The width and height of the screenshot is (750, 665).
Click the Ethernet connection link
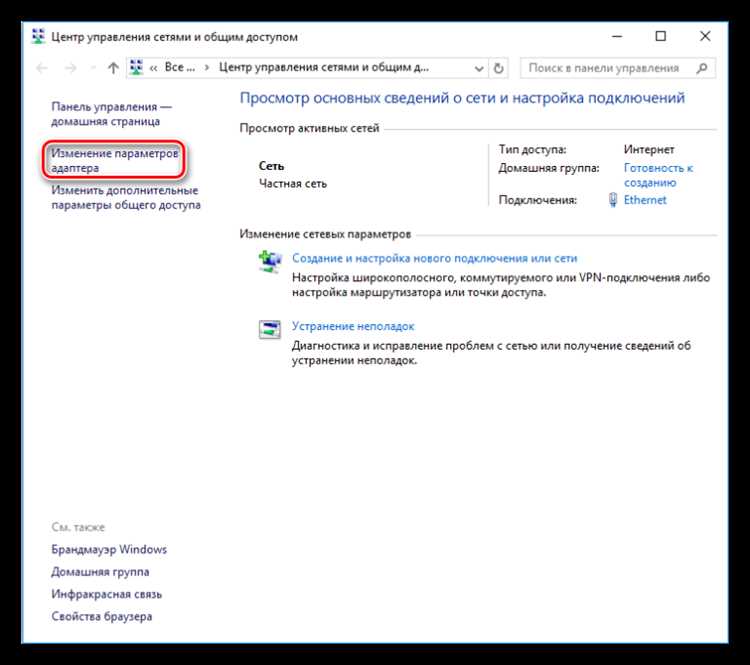click(x=645, y=200)
